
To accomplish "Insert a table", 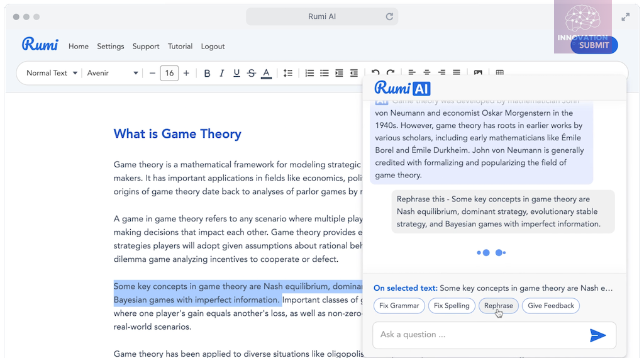I will click(x=499, y=72).
